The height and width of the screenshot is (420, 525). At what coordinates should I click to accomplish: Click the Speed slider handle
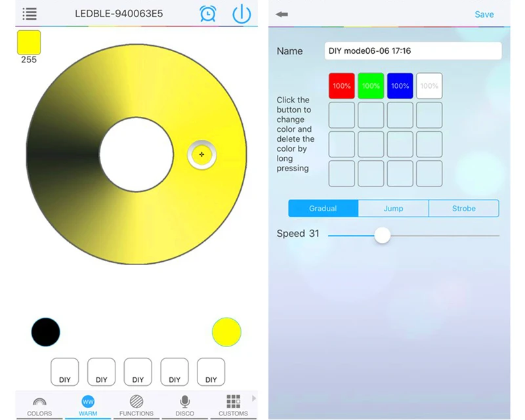(382, 235)
